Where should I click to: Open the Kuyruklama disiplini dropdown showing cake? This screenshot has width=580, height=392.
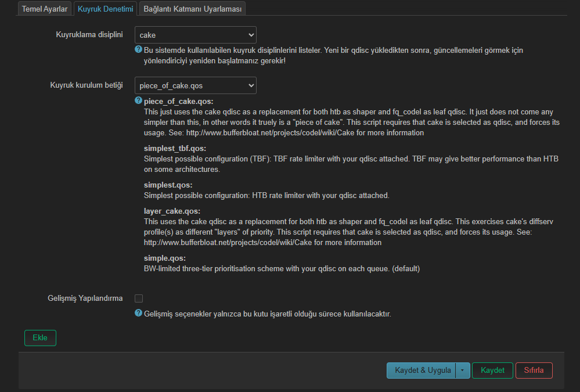point(195,35)
